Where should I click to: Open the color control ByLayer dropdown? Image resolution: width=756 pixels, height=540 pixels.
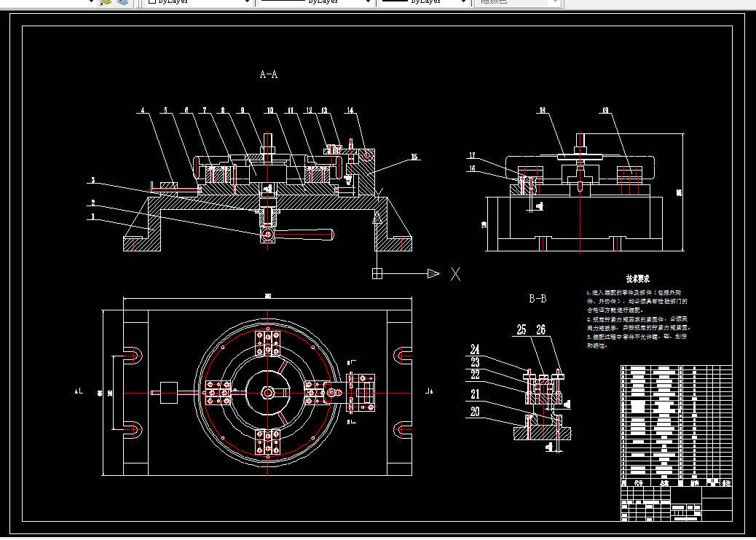coord(198,2)
